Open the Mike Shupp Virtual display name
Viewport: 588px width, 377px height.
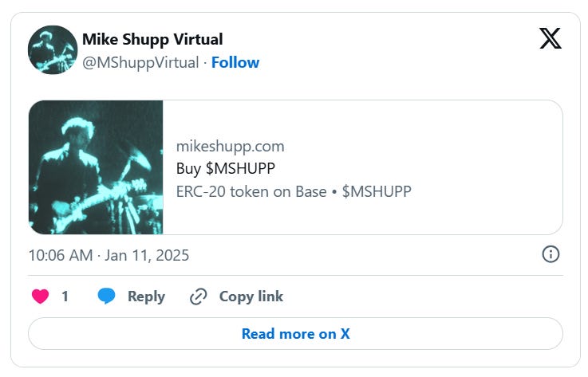152,39
